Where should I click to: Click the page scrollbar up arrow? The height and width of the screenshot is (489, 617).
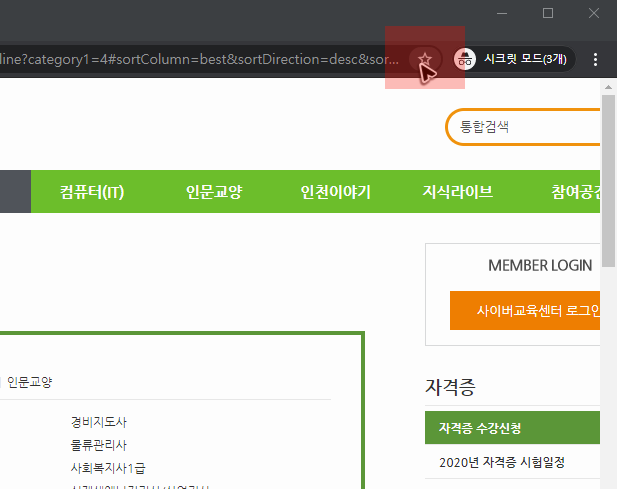608,87
